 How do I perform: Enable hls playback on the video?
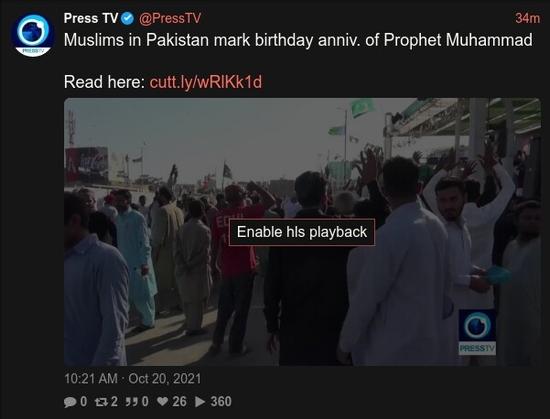click(302, 232)
